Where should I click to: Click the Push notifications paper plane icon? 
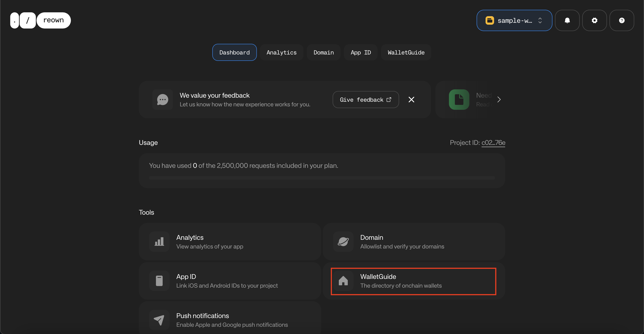point(159,320)
